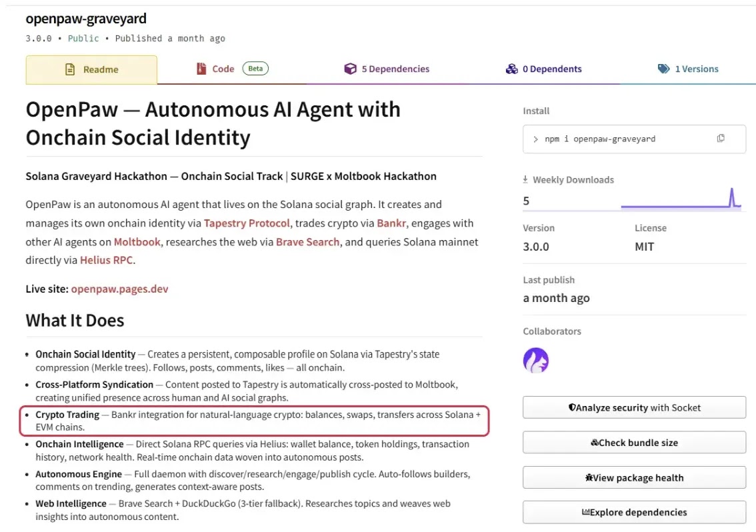Viewport: 756px width, 532px height.
Task: Open the collaborator avatar profile
Action: pos(535,360)
